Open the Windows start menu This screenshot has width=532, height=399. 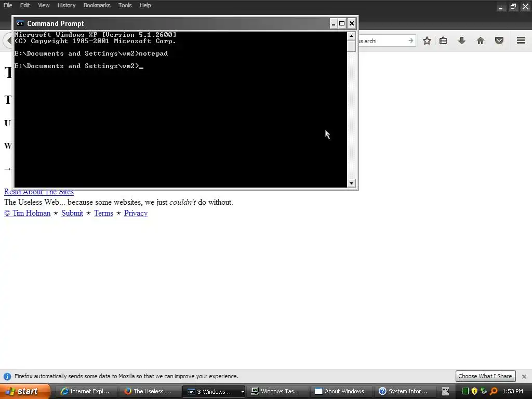click(25, 391)
